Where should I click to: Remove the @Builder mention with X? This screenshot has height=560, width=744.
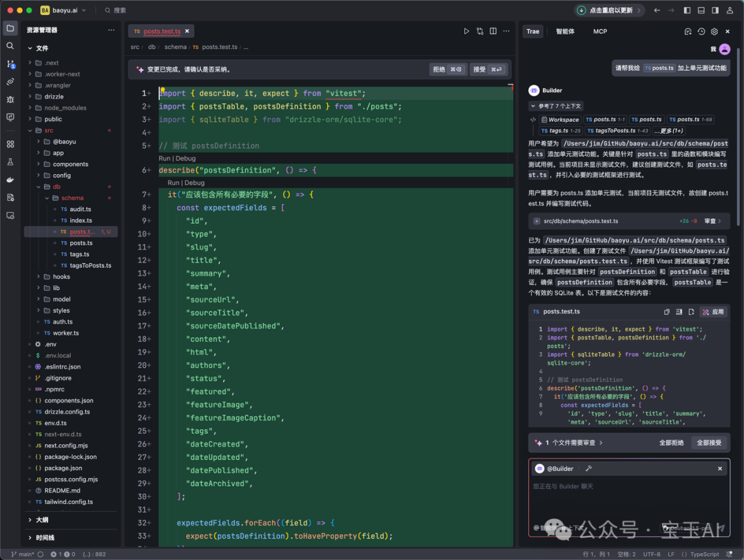720,468
